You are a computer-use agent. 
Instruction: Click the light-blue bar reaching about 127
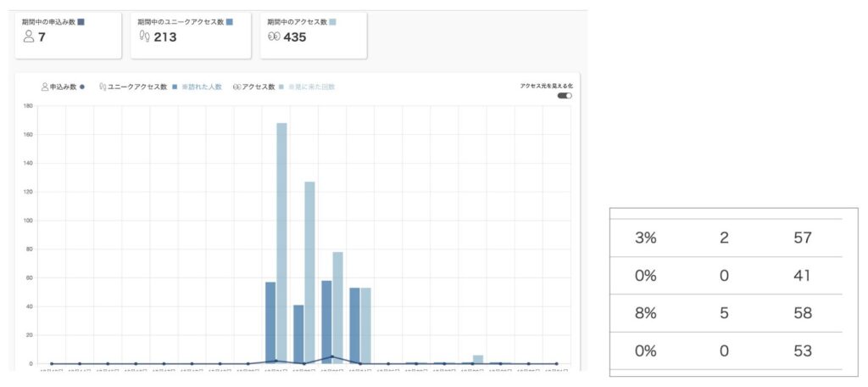pos(309,272)
